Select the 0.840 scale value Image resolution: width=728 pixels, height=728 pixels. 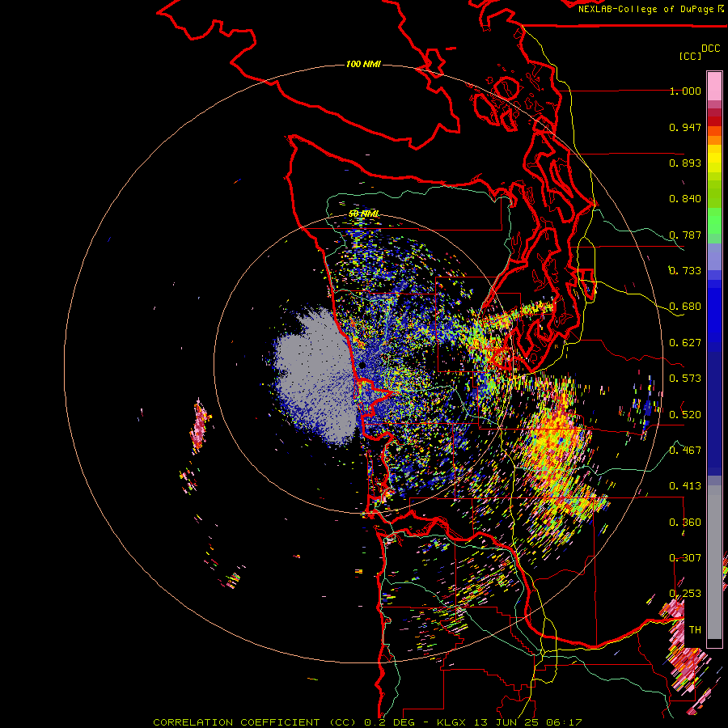[x=685, y=199]
